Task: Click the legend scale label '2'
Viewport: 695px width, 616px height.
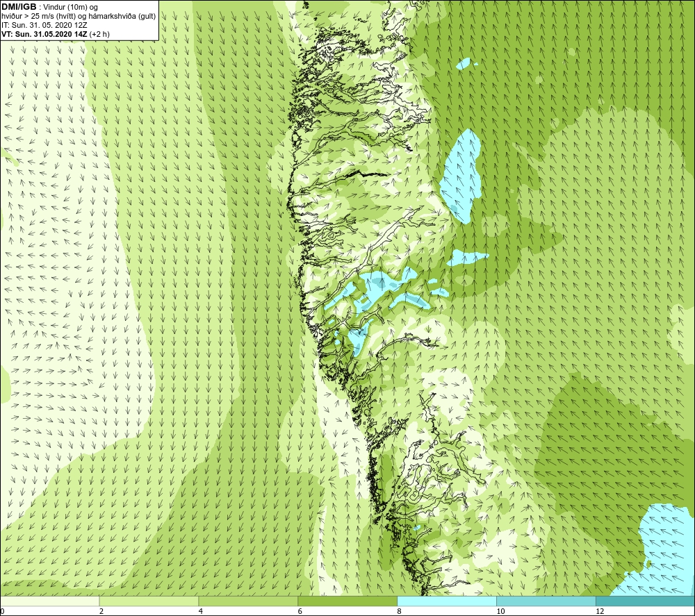Action: [x=101, y=611]
